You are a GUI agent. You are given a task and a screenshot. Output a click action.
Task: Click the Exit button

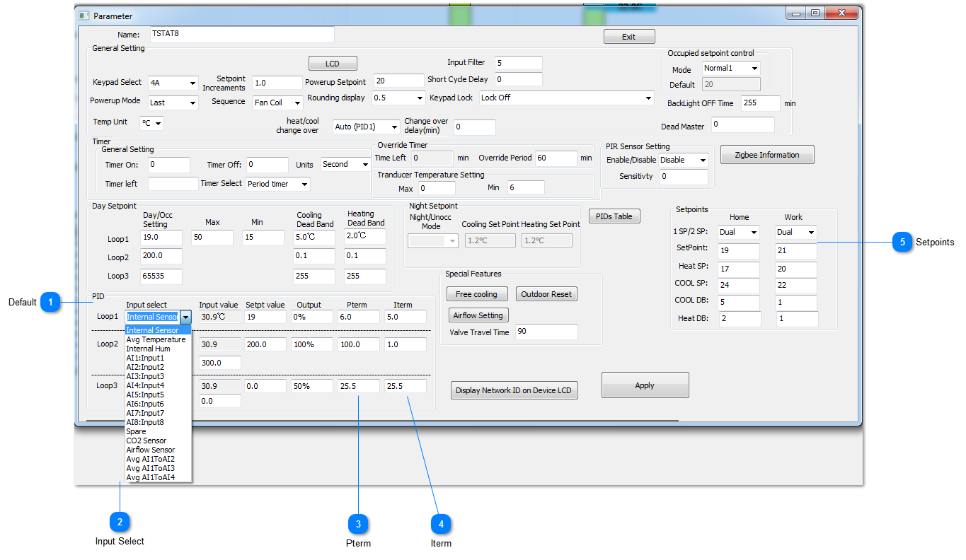[629, 37]
